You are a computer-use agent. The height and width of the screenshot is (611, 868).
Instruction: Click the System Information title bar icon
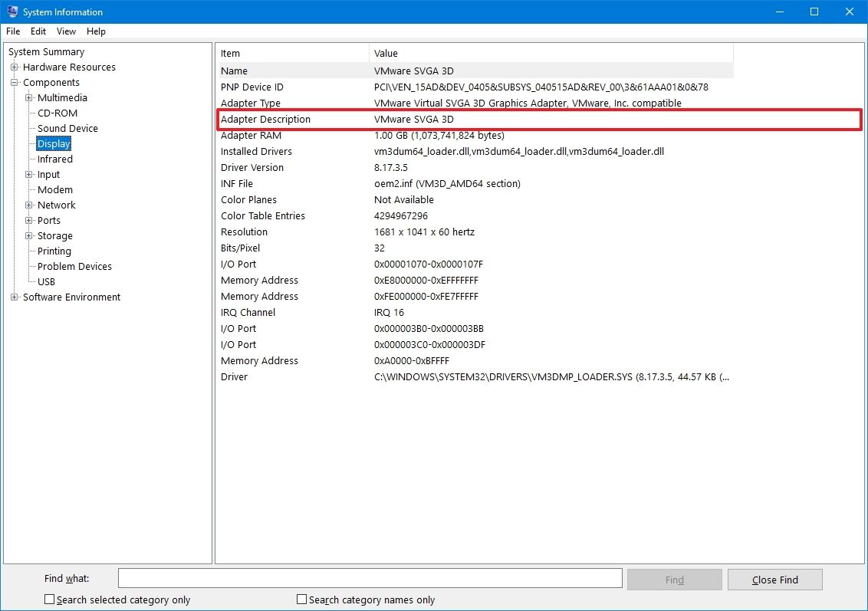[x=11, y=11]
